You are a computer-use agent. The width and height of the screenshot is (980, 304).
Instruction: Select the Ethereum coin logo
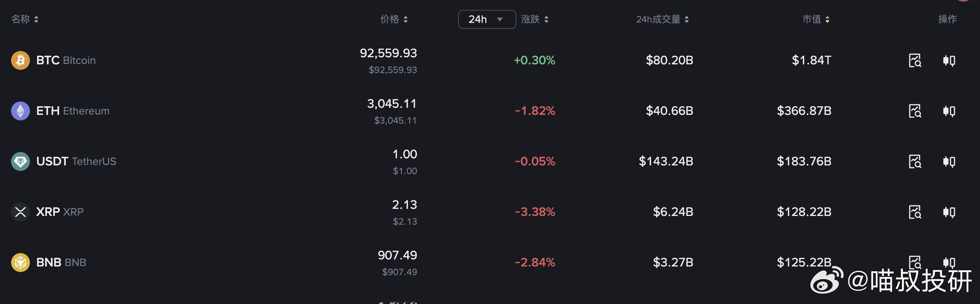tap(20, 111)
